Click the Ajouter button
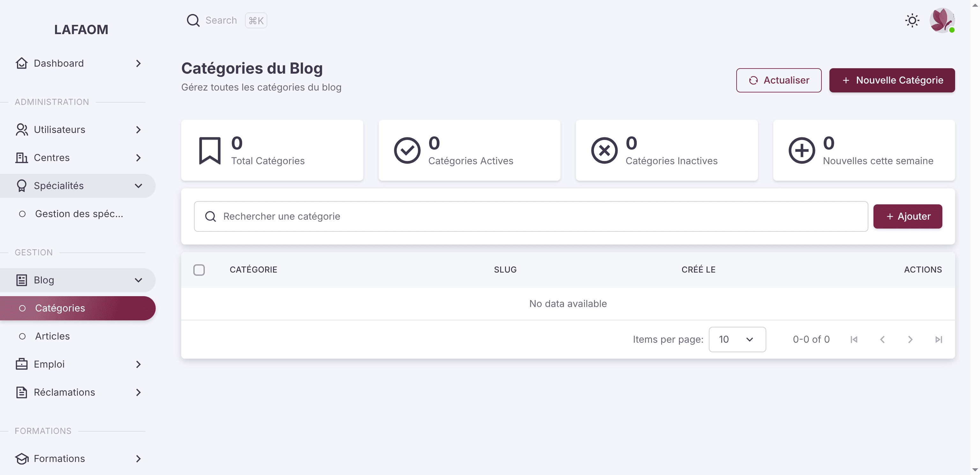This screenshot has height=475, width=980. [907, 216]
